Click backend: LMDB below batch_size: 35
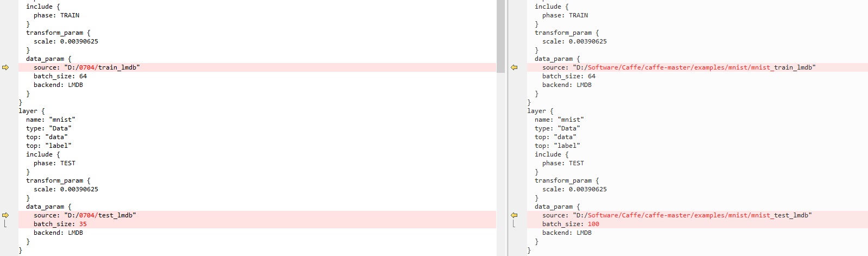This screenshot has height=256, width=868. [58, 233]
